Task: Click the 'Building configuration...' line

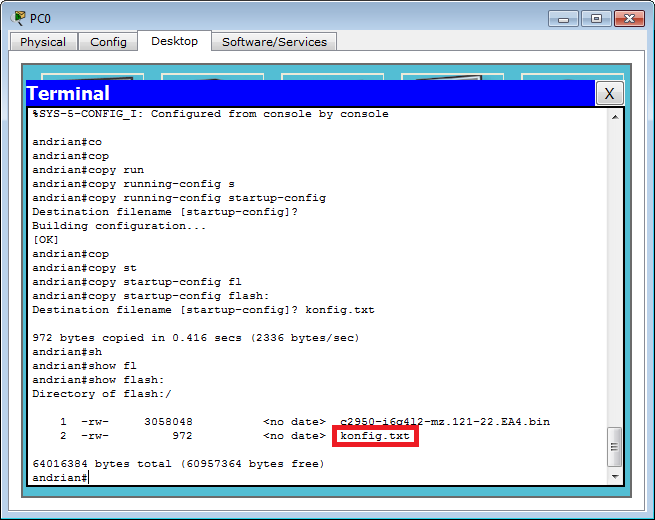Action: tap(119, 226)
